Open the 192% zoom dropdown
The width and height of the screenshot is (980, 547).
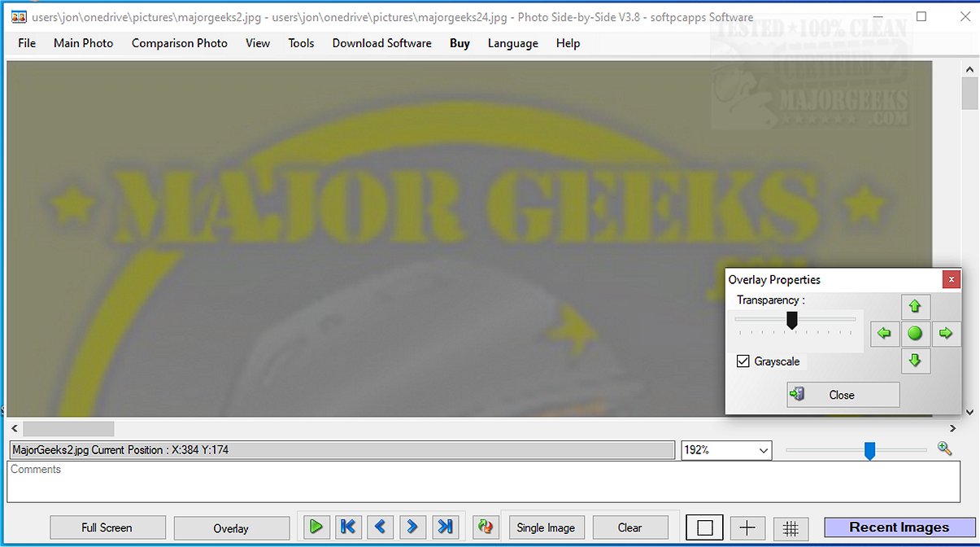[763, 450]
